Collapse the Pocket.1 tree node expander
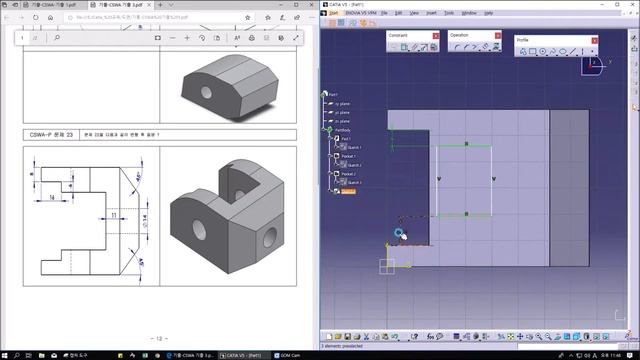Viewport: 640px width, 360px height. click(x=330, y=156)
